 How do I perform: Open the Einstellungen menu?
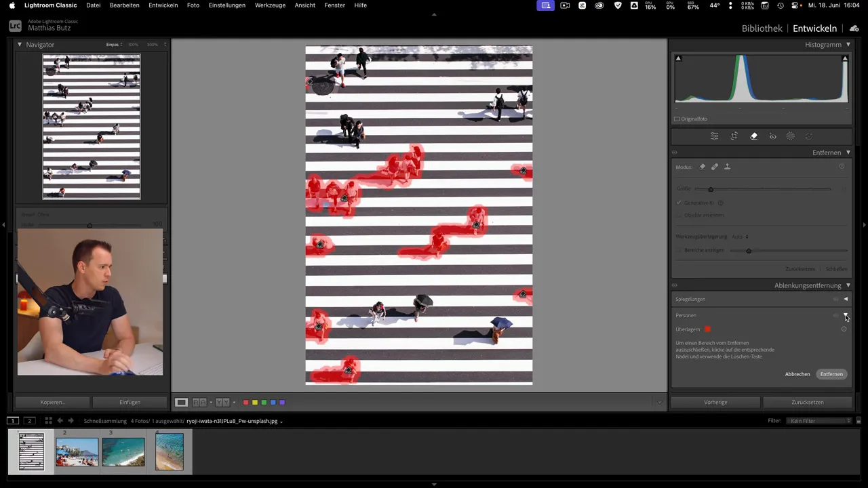pos(227,5)
